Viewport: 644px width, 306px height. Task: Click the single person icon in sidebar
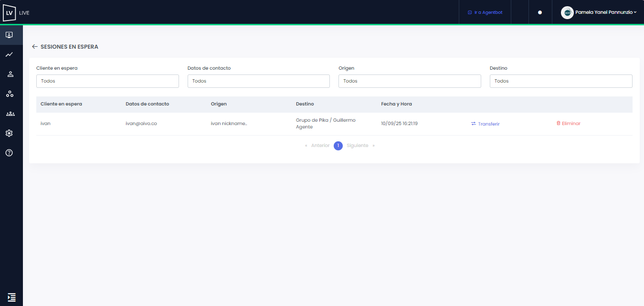(10, 74)
